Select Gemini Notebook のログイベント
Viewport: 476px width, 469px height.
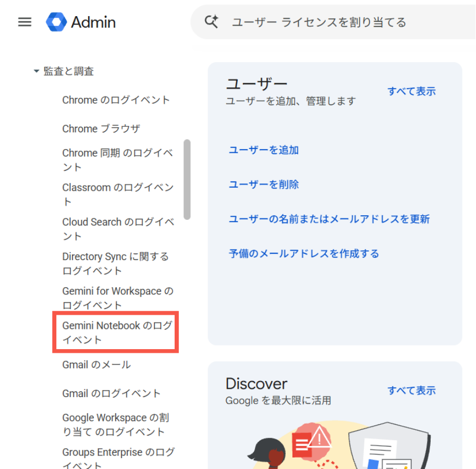pyautogui.click(x=117, y=332)
